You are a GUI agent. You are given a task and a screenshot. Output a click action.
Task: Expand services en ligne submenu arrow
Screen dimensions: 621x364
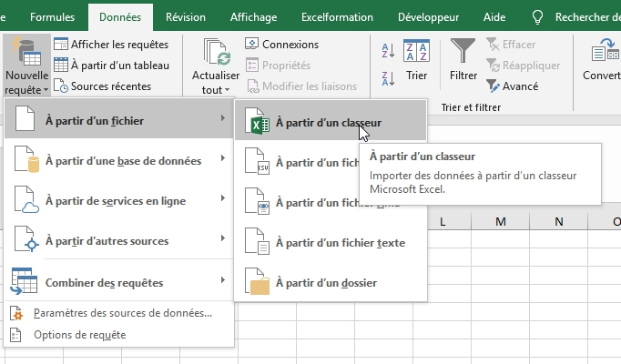pos(223,197)
